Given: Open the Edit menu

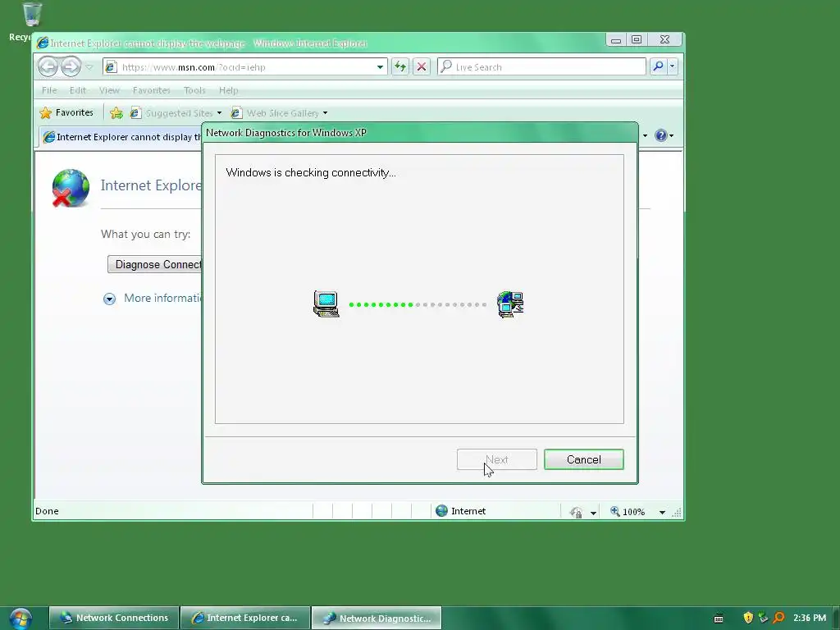Looking at the screenshot, I should tap(78, 90).
